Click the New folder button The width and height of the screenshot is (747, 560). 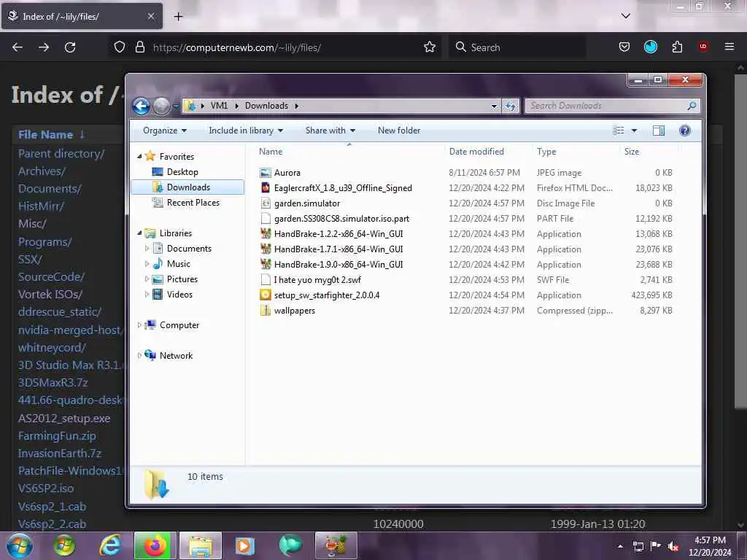(x=399, y=131)
